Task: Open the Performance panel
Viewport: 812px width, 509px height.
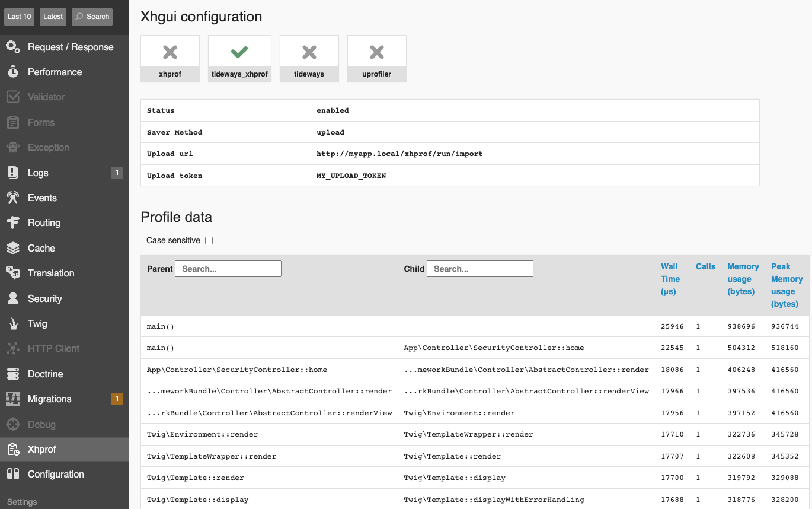Action: pyautogui.click(x=64, y=72)
